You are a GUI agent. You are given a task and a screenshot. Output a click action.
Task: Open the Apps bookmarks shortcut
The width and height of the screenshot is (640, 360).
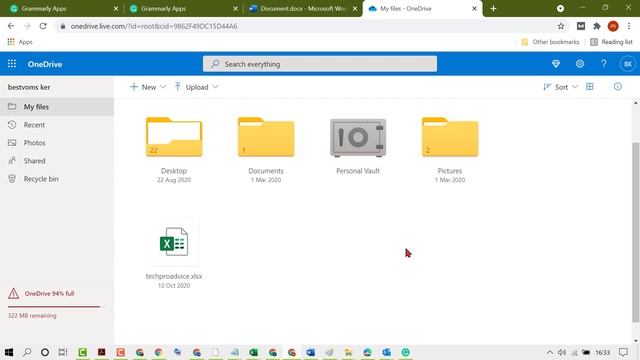(20, 42)
